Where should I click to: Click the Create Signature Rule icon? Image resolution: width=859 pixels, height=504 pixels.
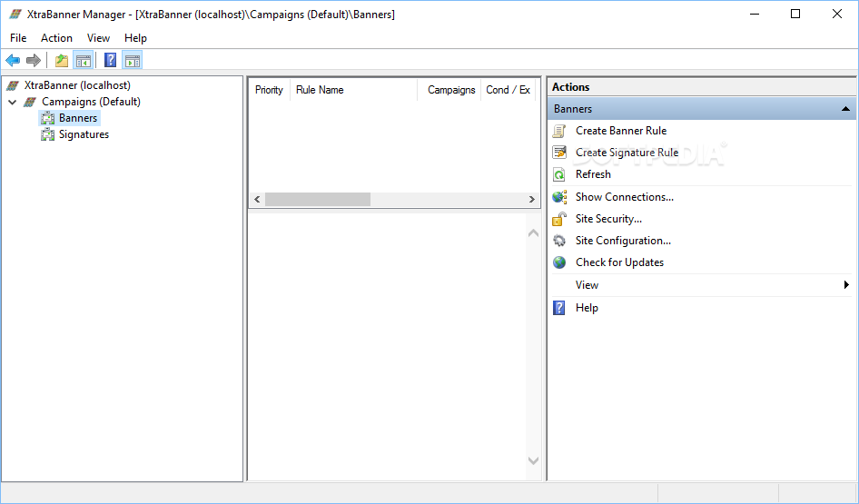(559, 153)
